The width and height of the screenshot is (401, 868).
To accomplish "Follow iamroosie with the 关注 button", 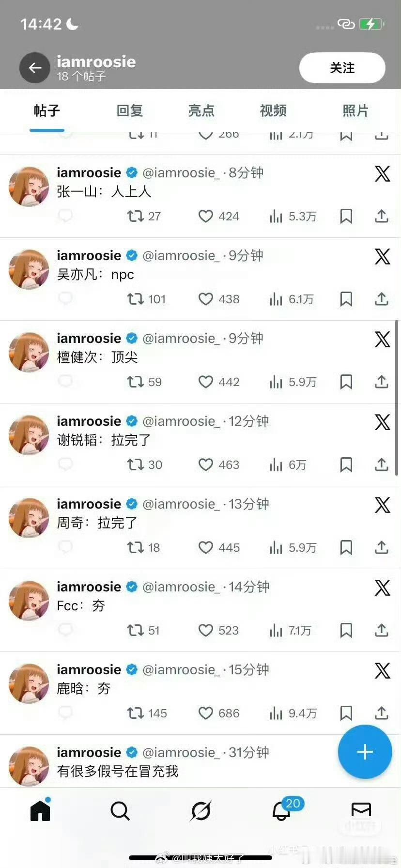I will (x=342, y=68).
